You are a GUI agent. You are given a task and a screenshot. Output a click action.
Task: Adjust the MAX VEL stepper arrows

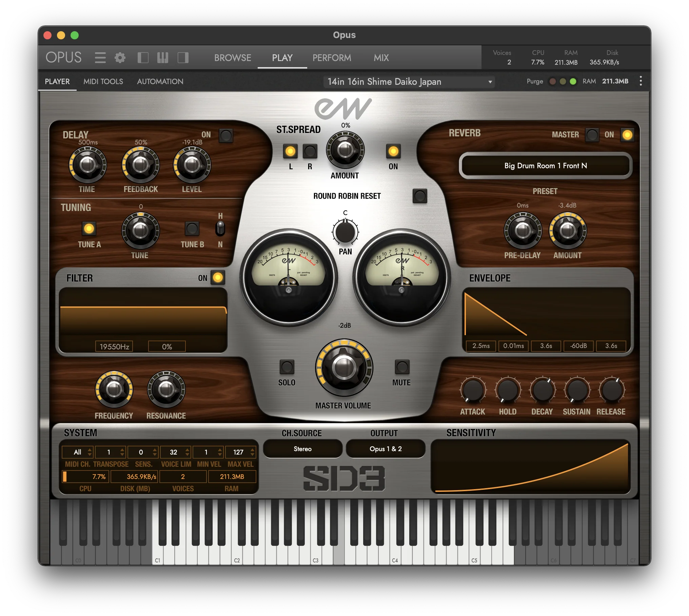252,452
